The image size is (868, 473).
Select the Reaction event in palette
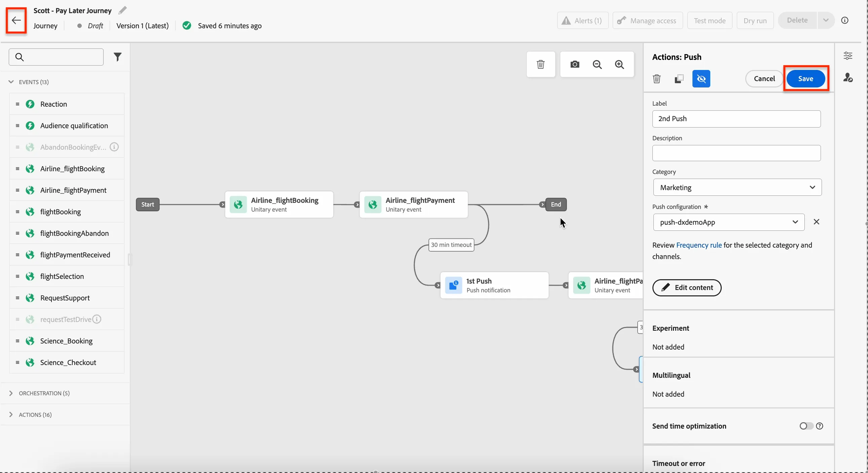[67, 104]
